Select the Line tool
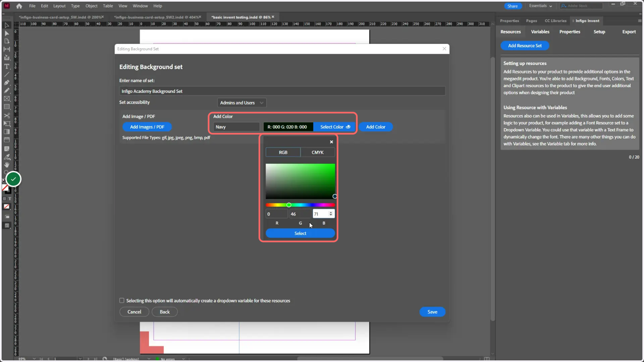The height and width of the screenshot is (362, 644). [7, 75]
